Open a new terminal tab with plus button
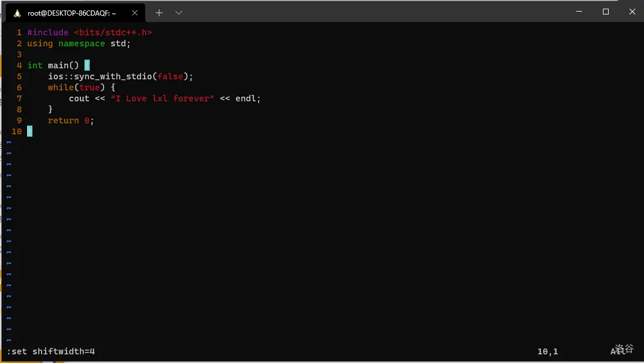This screenshot has width=644, height=363. (159, 13)
